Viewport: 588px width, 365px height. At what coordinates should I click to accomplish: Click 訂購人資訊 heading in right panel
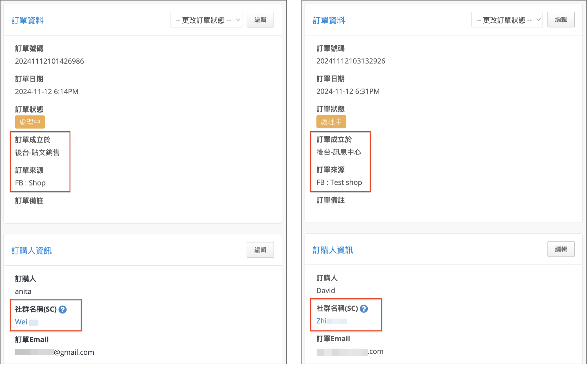(x=333, y=250)
